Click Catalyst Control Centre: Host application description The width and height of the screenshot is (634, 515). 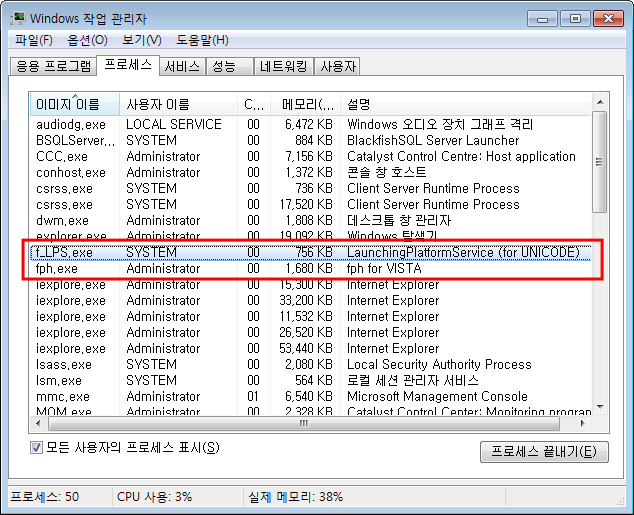[x=461, y=156]
